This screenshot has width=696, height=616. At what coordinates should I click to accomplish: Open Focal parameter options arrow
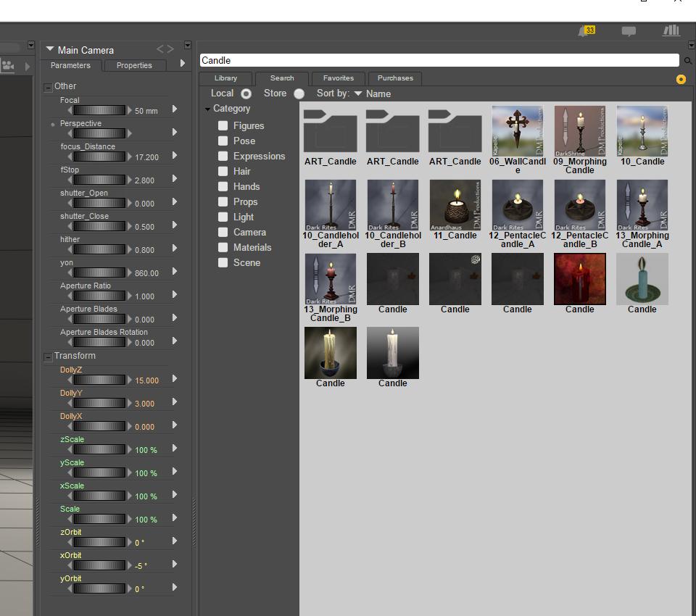[x=175, y=109]
